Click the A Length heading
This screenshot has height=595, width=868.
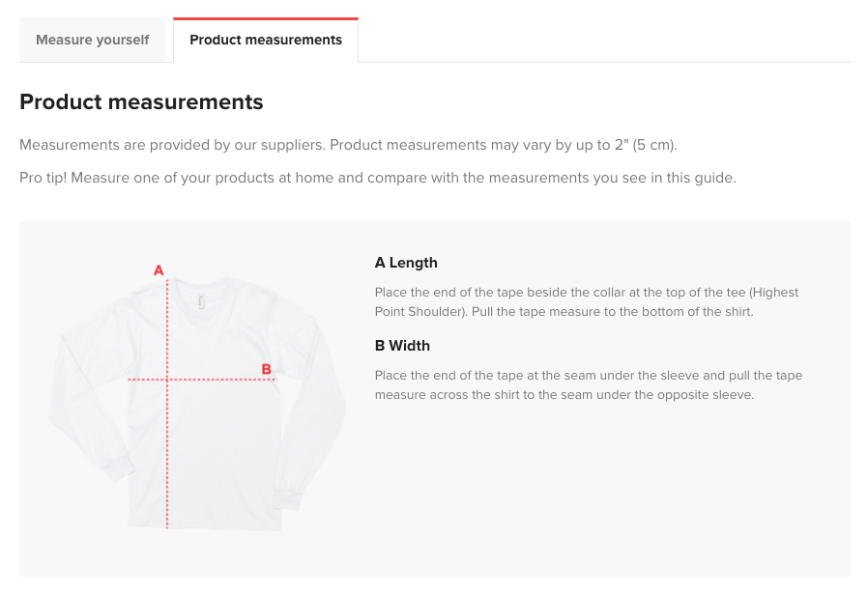click(406, 263)
